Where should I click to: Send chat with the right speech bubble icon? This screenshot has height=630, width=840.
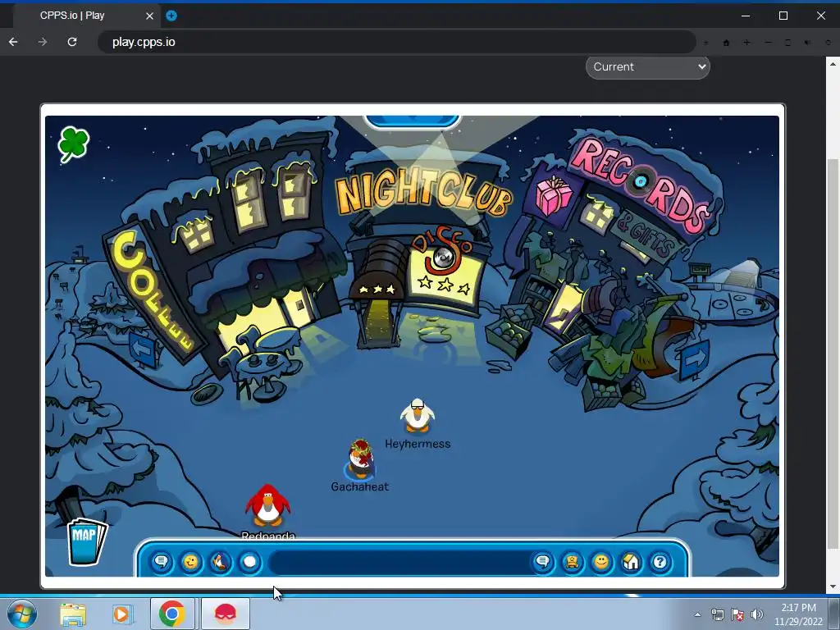pos(543,562)
